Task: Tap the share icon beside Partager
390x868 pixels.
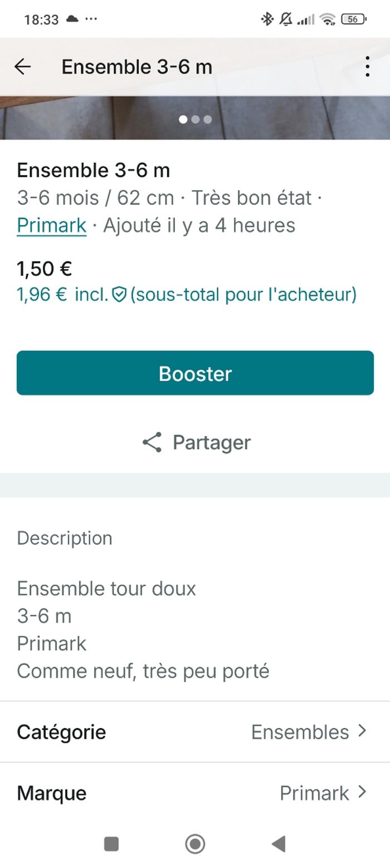Action: [x=152, y=442]
